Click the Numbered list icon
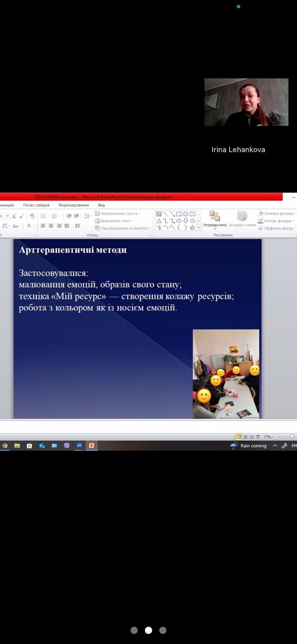 (x=54, y=216)
